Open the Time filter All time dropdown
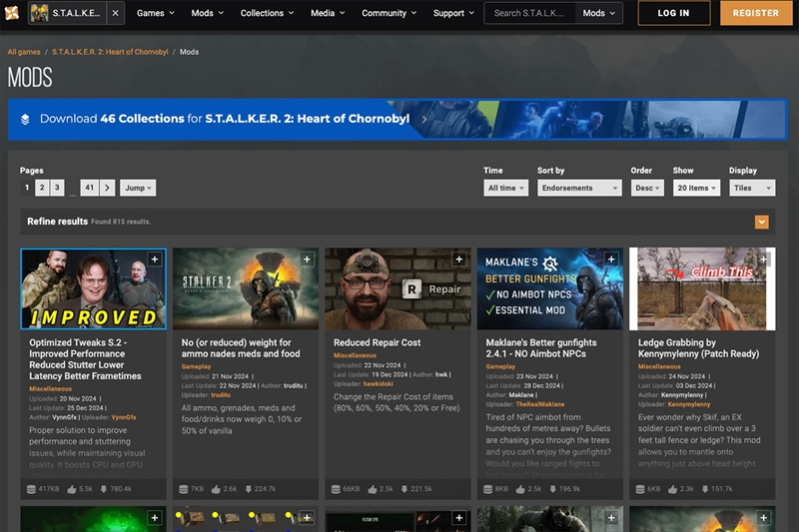799x532 pixels. [506, 188]
